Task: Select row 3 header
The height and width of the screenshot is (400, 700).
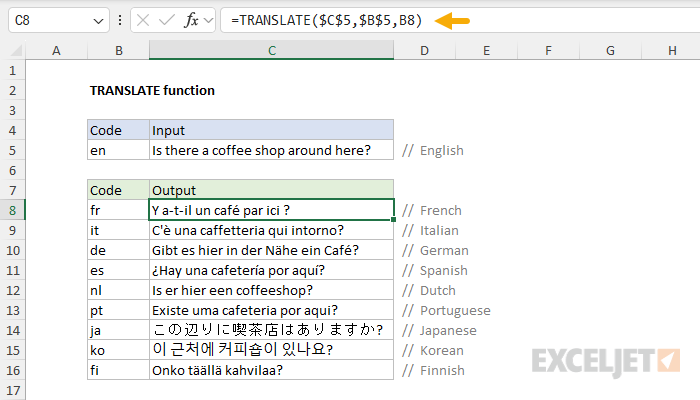Action: pos(12,110)
